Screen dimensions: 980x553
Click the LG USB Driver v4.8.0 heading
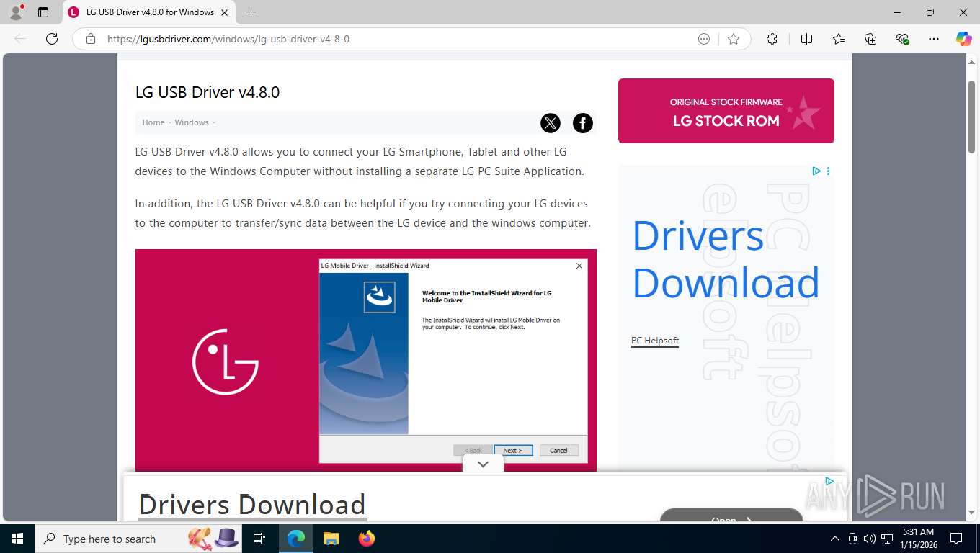pyautogui.click(x=208, y=92)
